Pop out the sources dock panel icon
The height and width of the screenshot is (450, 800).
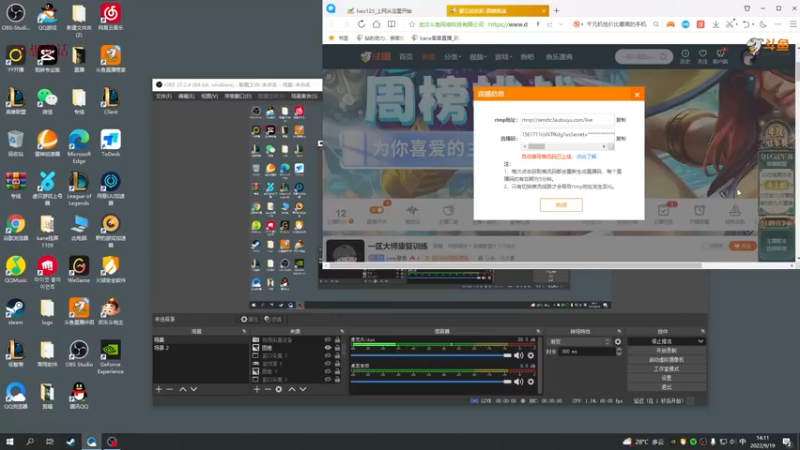coord(342,331)
